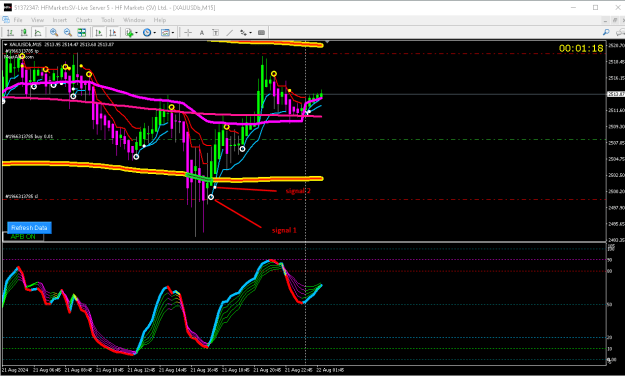
Task: Select the trendline drawing tool
Action: click(230, 33)
